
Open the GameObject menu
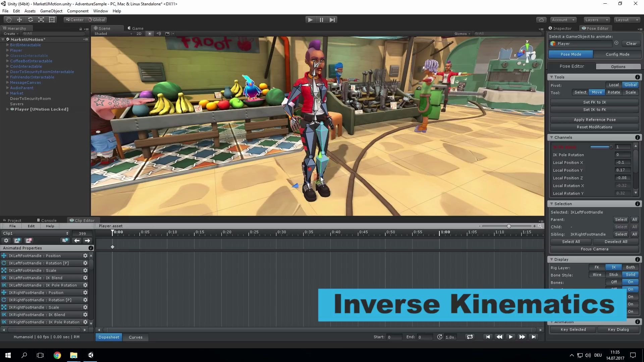[x=51, y=11]
